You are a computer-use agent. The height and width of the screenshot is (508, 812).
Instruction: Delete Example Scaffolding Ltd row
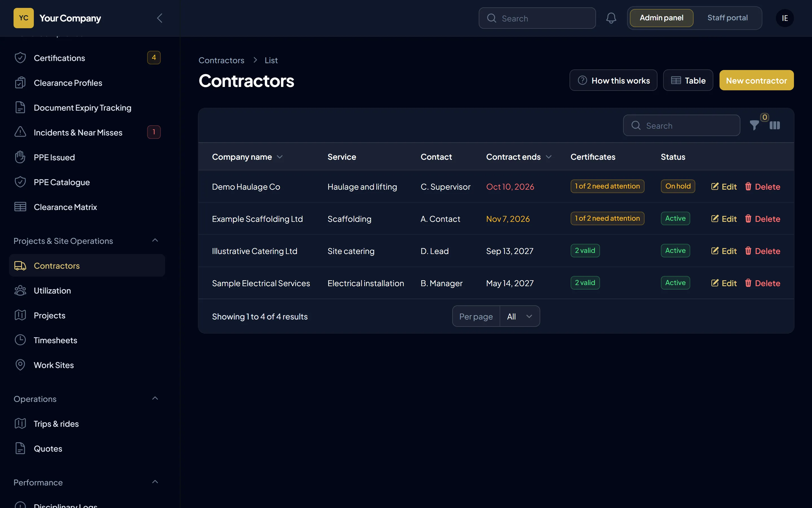(x=762, y=219)
